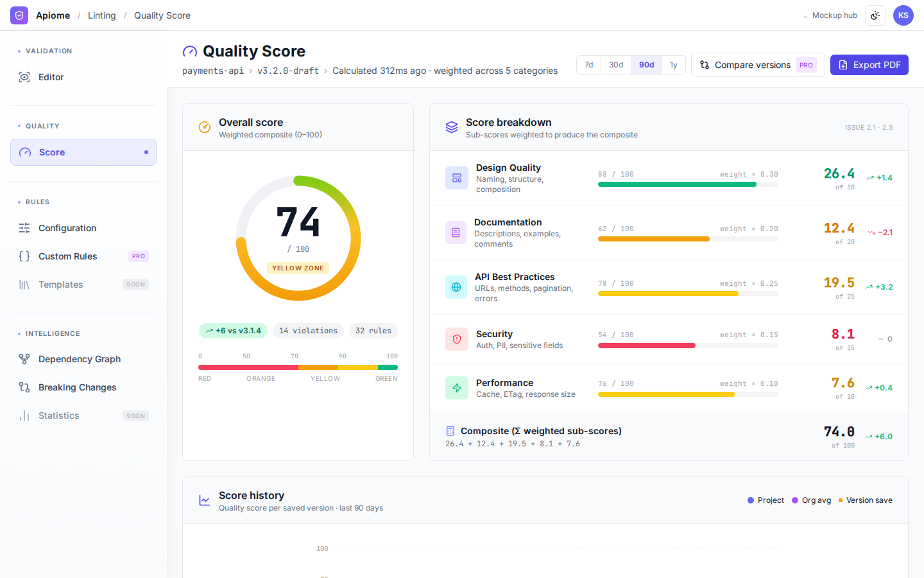
Task: Click the Overall score card icon
Action: (205, 127)
